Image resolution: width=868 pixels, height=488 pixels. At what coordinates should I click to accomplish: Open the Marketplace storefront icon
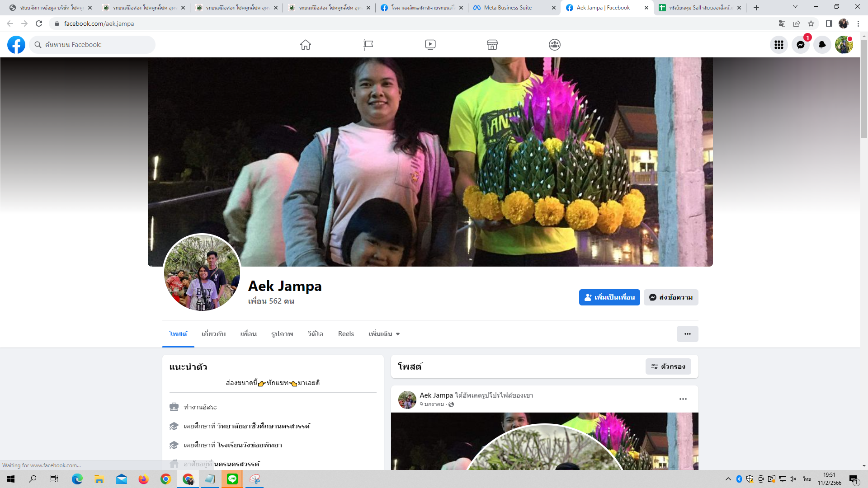[492, 45]
